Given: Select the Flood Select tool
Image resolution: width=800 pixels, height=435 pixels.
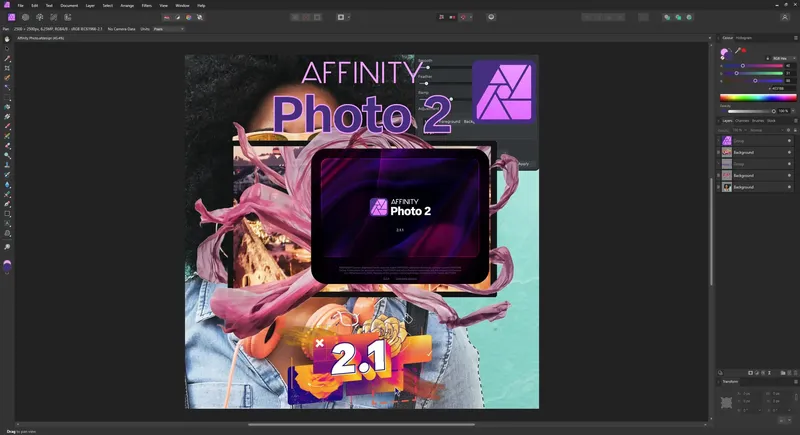Looking at the screenshot, I should tap(7, 88).
